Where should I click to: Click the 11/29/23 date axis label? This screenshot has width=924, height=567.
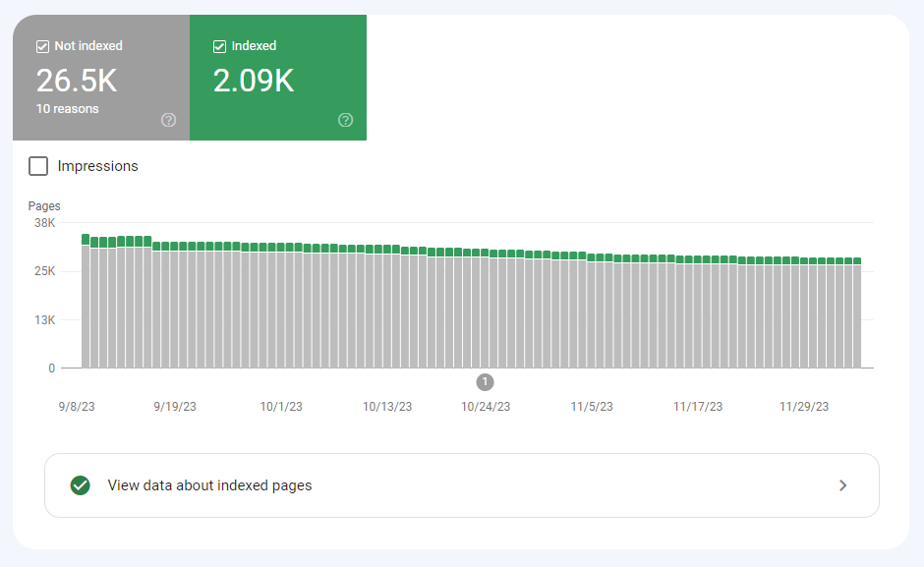pos(803,407)
